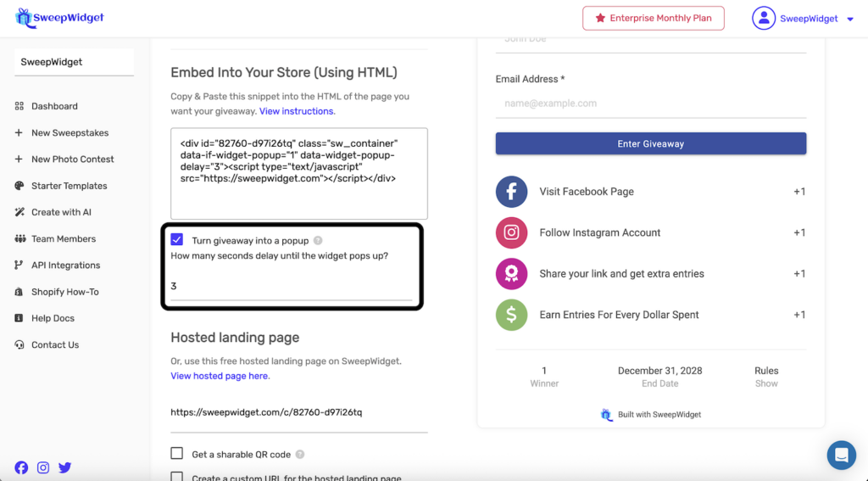The height and width of the screenshot is (481, 868).
Task: Expand the SweepWidget account dropdown arrow
Action: (x=850, y=20)
